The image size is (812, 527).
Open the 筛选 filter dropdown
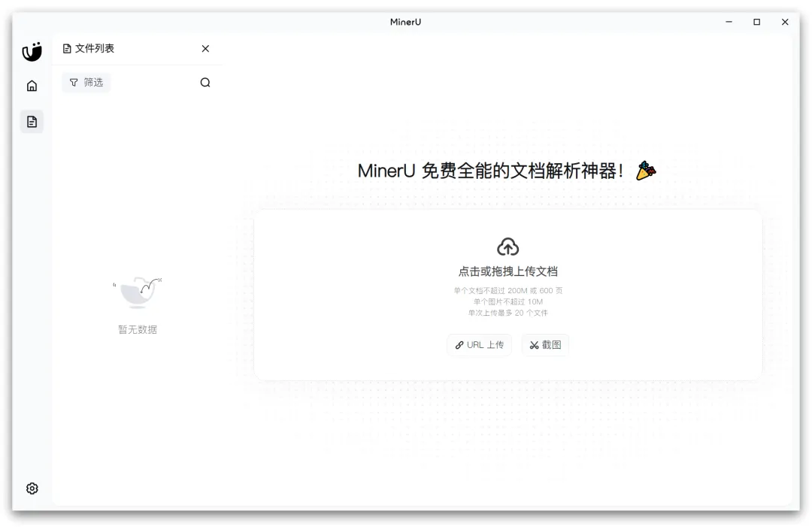coord(86,82)
